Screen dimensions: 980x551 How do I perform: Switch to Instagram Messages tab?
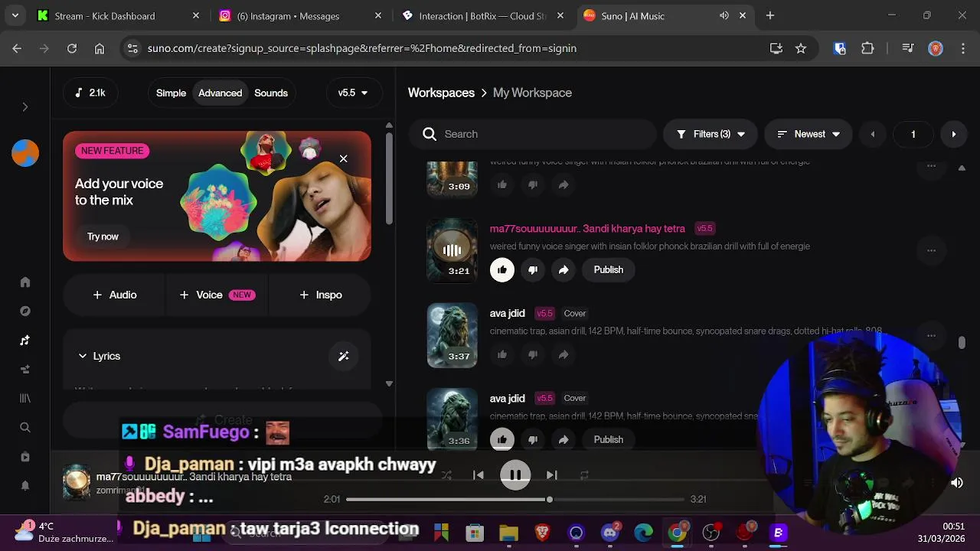pyautogui.click(x=301, y=15)
